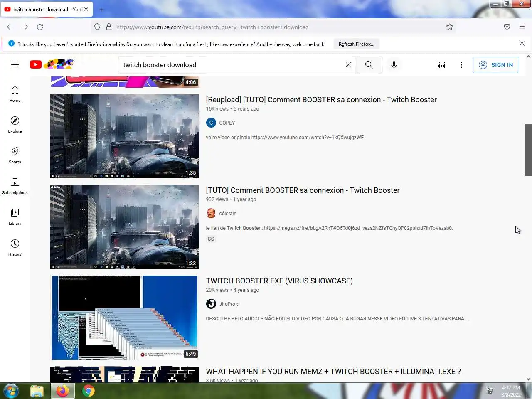The width and height of the screenshot is (532, 399).
Task: Open YouTube apps grid icon
Action: pos(441,65)
